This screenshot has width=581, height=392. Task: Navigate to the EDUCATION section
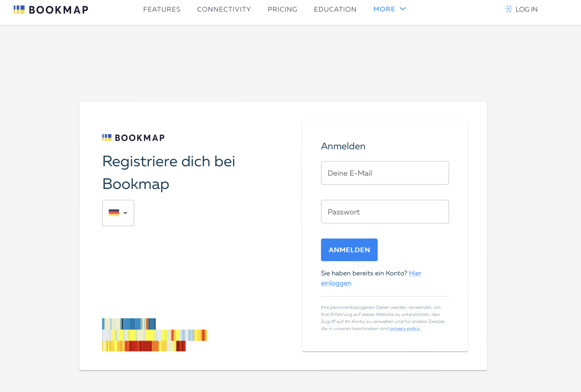coord(335,9)
